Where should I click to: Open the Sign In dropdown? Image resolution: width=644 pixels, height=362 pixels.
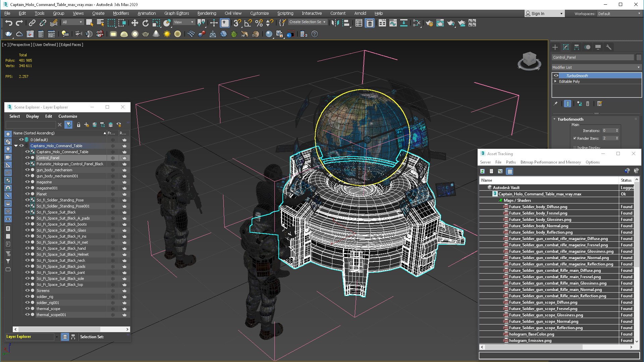pos(544,14)
